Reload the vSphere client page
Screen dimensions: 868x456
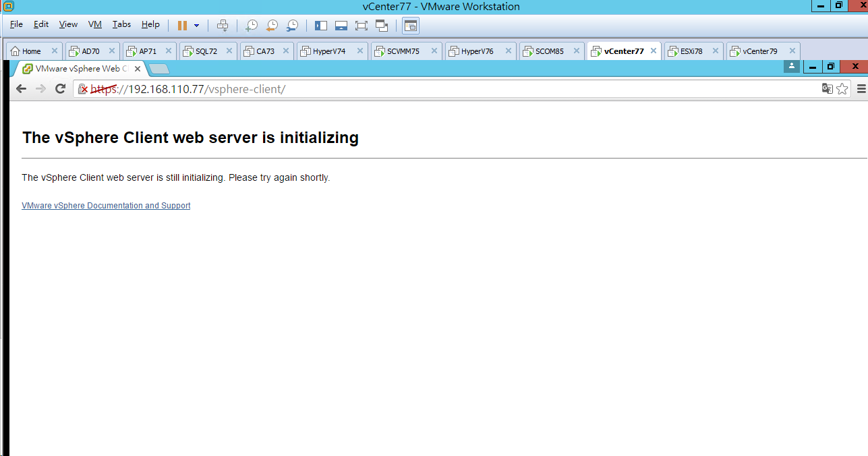(x=60, y=88)
